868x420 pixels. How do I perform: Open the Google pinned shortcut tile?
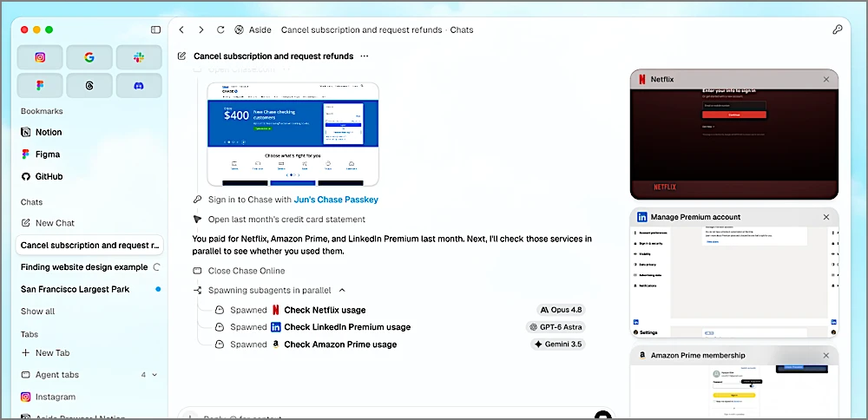pos(89,57)
